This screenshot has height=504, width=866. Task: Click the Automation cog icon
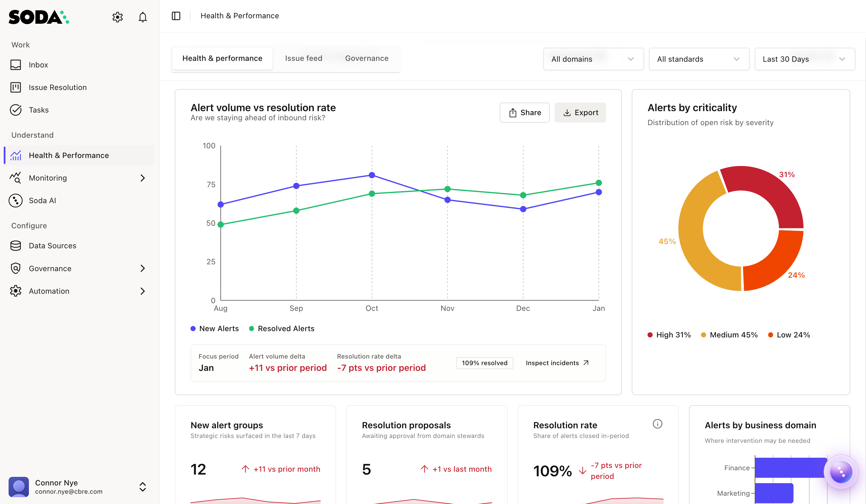(15, 291)
